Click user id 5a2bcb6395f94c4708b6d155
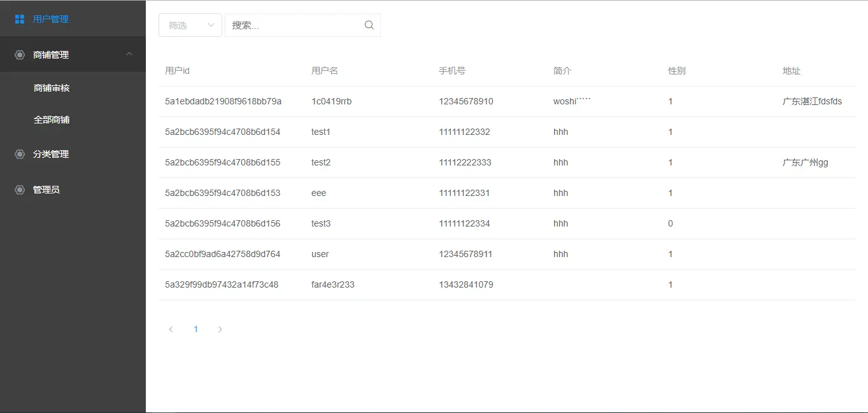868x413 pixels. (x=222, y=162)
